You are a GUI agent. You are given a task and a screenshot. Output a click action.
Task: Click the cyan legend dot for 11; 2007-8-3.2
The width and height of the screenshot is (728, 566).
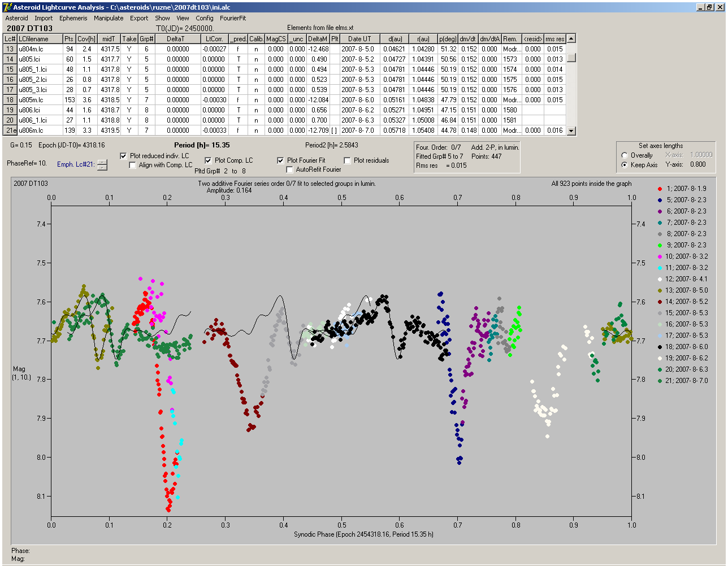pos(660,268)
